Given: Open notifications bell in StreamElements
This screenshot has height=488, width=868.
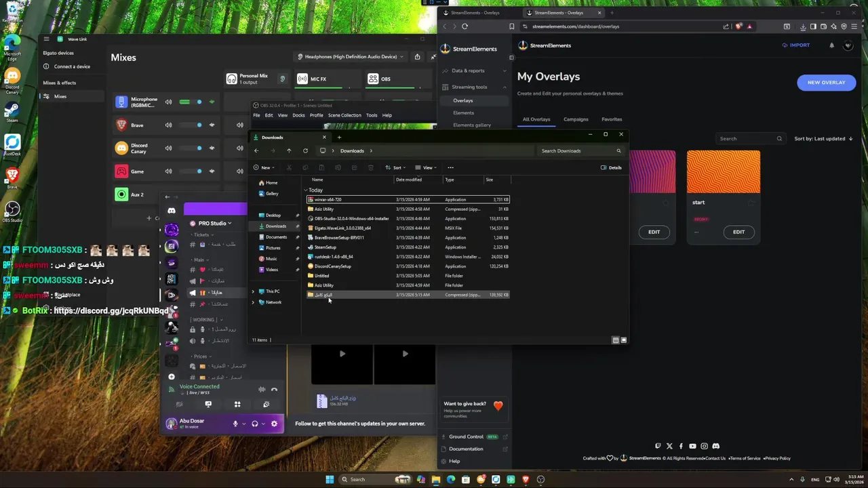Looking at the screenshot, I should click(x=831, y=45).
